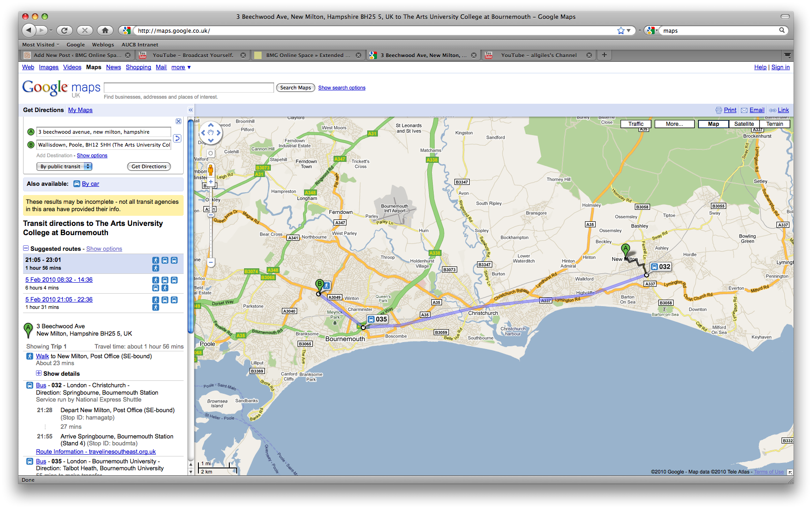Select the 5 Feb 2010 21:05 - 22:36 route
Screen dimensions: 812x509
(59, 300)
